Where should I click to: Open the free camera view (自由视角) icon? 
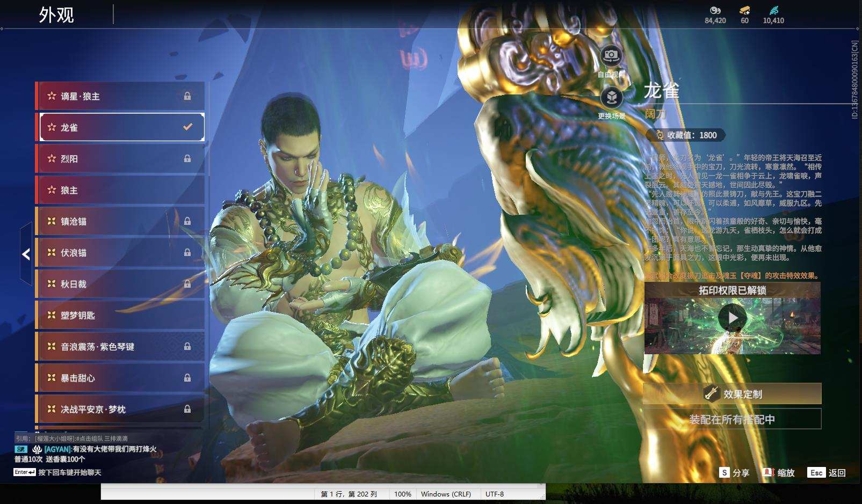[x=611, y=55]
